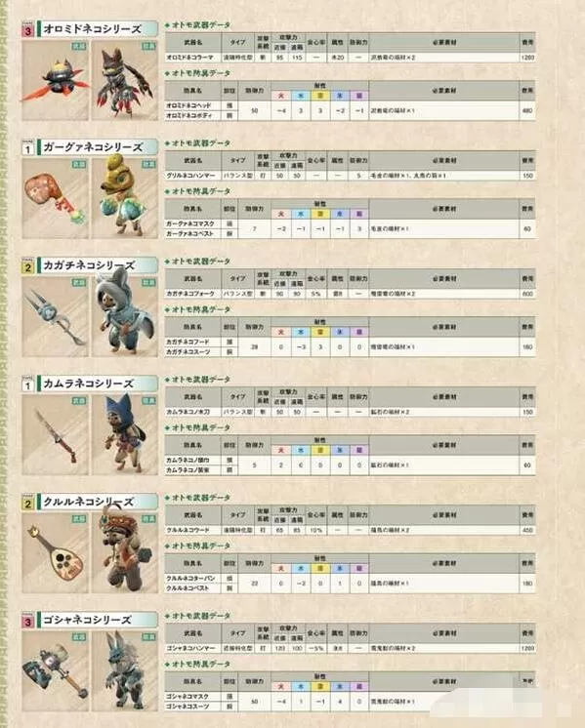Click the yellow thunder icon in the カガチネコ armor table
This screenshot has height=728, width=585.
click(320, 332)
